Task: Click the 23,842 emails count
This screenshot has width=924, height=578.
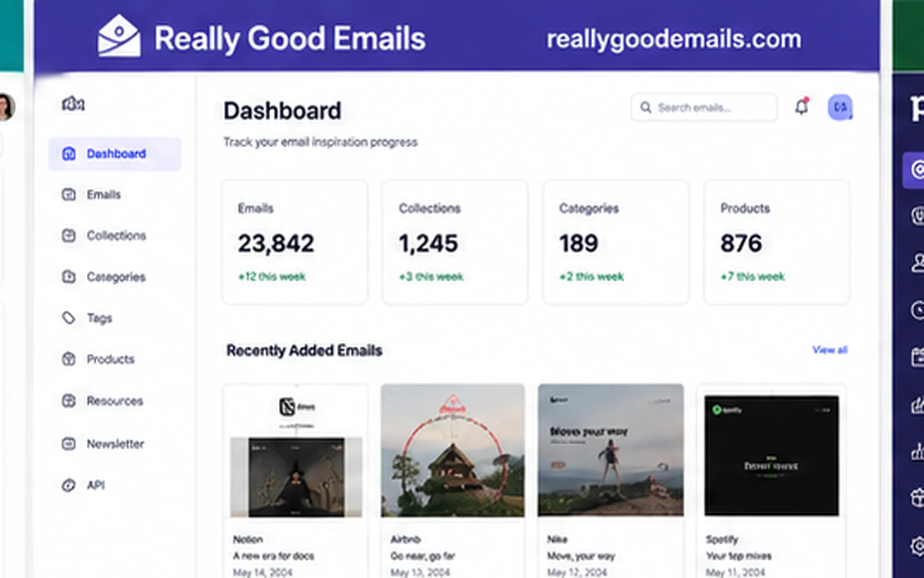Action: 276,243
